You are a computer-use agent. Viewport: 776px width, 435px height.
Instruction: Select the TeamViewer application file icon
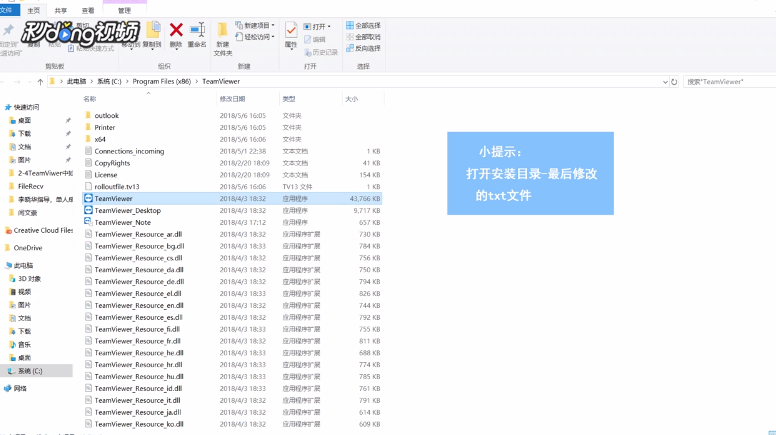click(88, 198)
